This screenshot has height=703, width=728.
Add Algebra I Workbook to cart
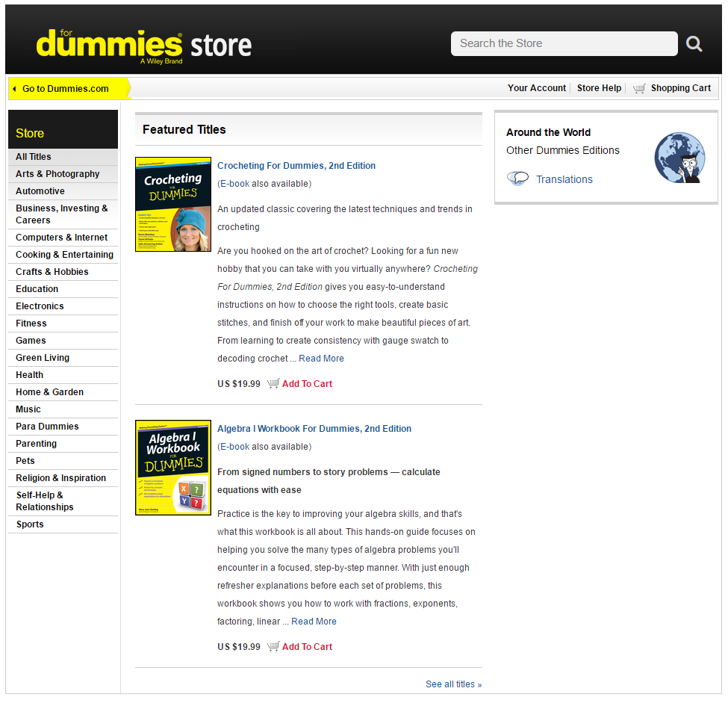click(307, 647)
